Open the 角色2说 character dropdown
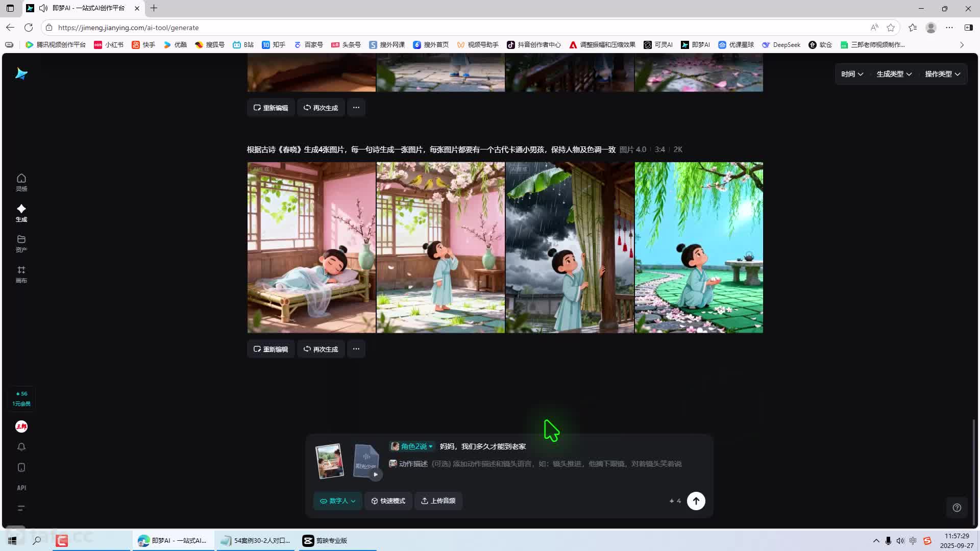Viewport: 980px width, 551px height. click(x=411, y=446)
